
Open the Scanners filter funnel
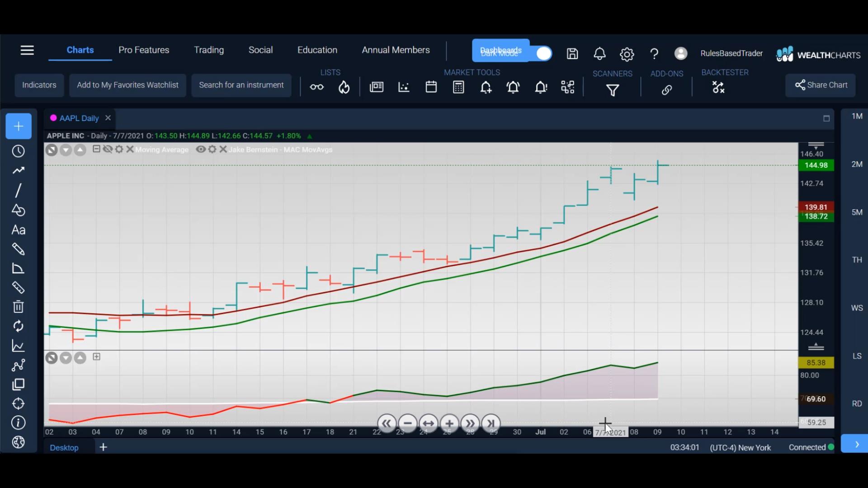tap(613, 90)
